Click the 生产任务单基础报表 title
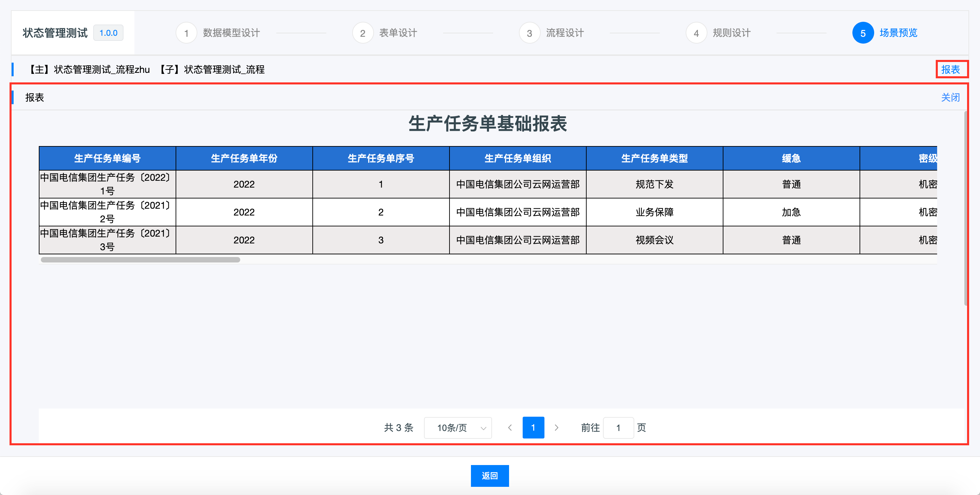Screen dimensions: 980x495 coord(488,124)
